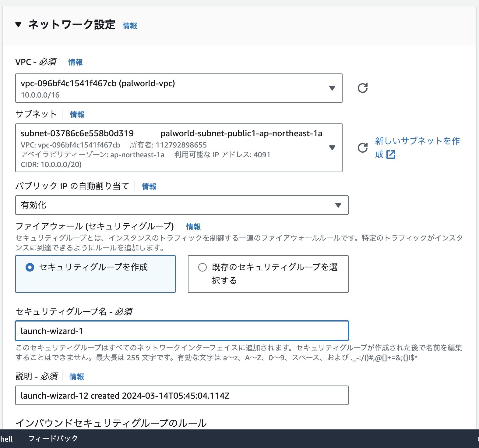
Task: Select 既存のセキュリティグループを選択する radio option
Action: 203,267
